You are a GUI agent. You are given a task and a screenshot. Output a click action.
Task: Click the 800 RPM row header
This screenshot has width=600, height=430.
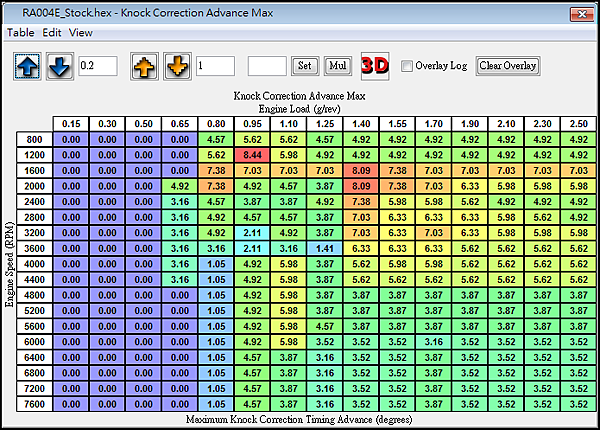click(x=34, y=140)
